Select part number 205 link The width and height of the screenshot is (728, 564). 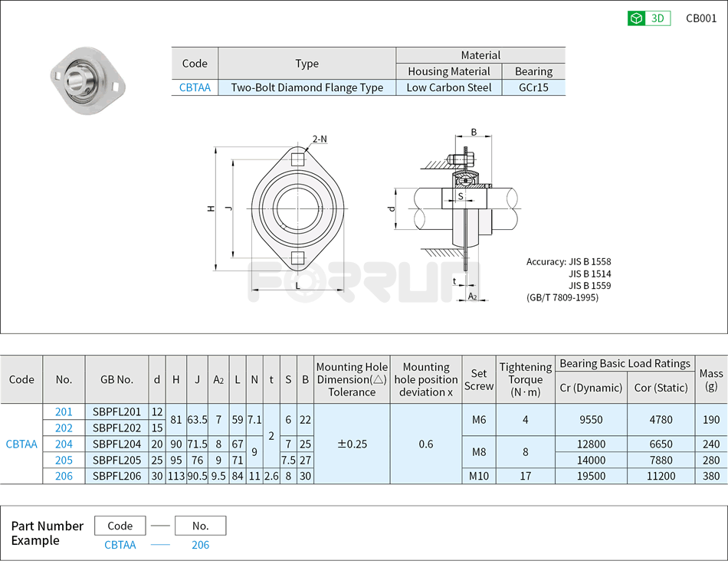point(64,460)
